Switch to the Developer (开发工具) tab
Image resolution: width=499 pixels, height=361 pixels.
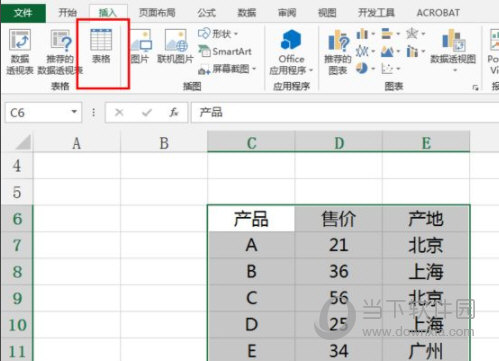(376, 13)
